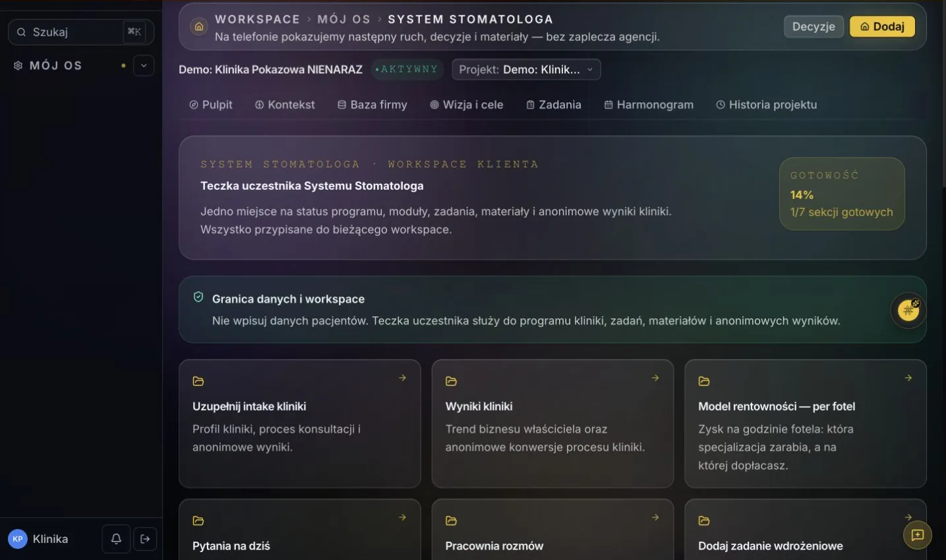
Task: Click the KP avatar badge
Action: (x=18, y=539)
